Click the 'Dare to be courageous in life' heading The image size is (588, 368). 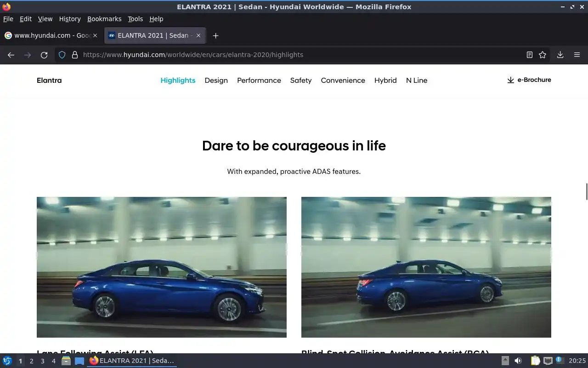294,146
